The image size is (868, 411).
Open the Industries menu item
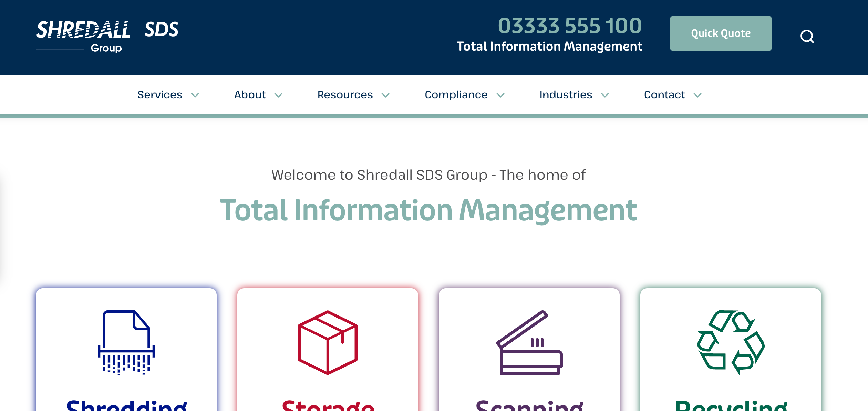click(x=566, y=95)
